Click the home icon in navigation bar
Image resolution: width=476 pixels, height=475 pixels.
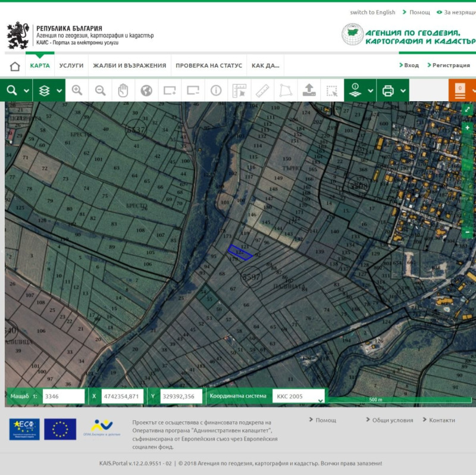click(x=15, y=65)
